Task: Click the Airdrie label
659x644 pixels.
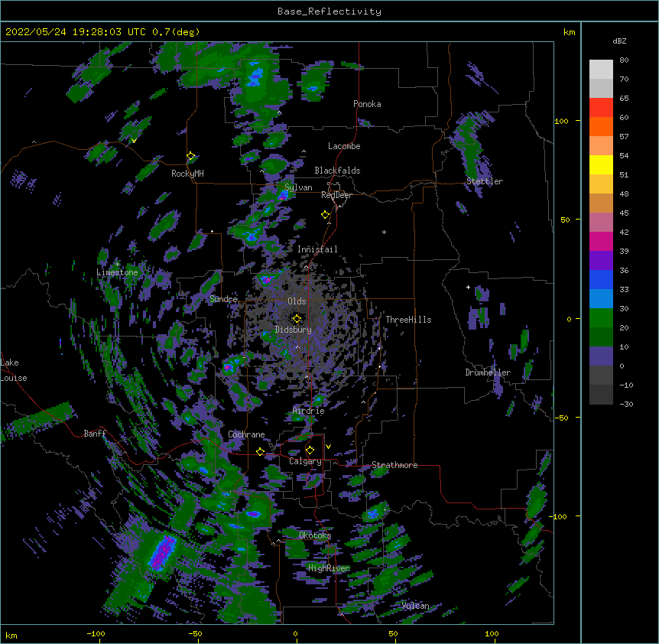Action: pos(309,411)
